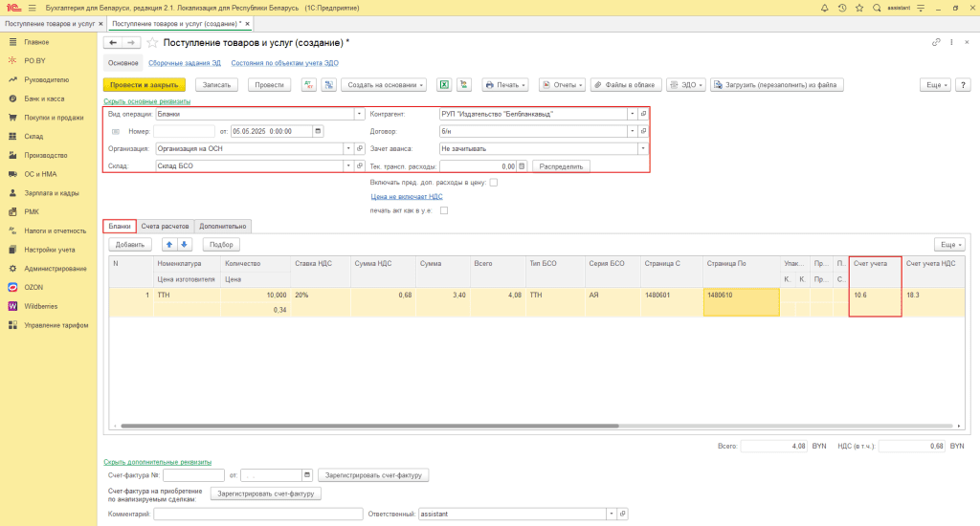Switch to Бланки table tab

pyautogui.click(x=120, y=226)
